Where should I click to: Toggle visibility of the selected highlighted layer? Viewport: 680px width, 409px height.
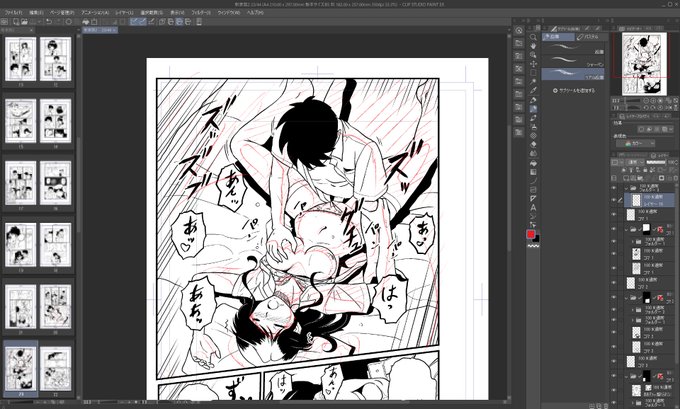point(614,200)
